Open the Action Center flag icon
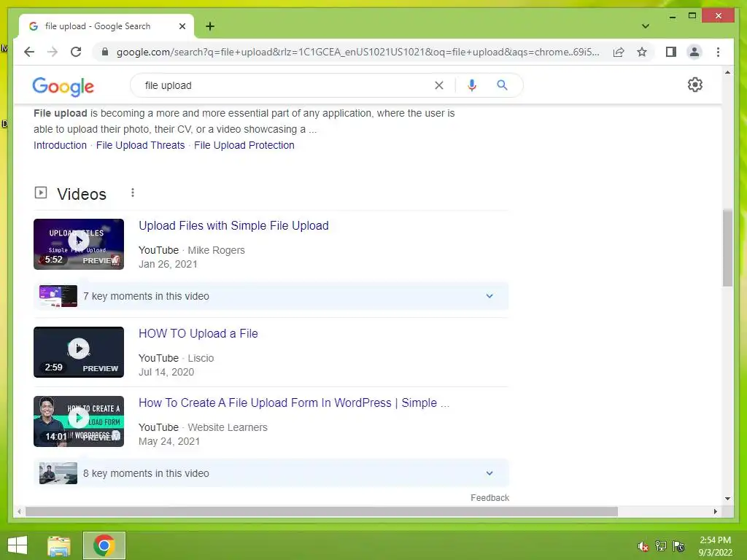747x560 pixels. pyautogui.click(x=678, y=546)
